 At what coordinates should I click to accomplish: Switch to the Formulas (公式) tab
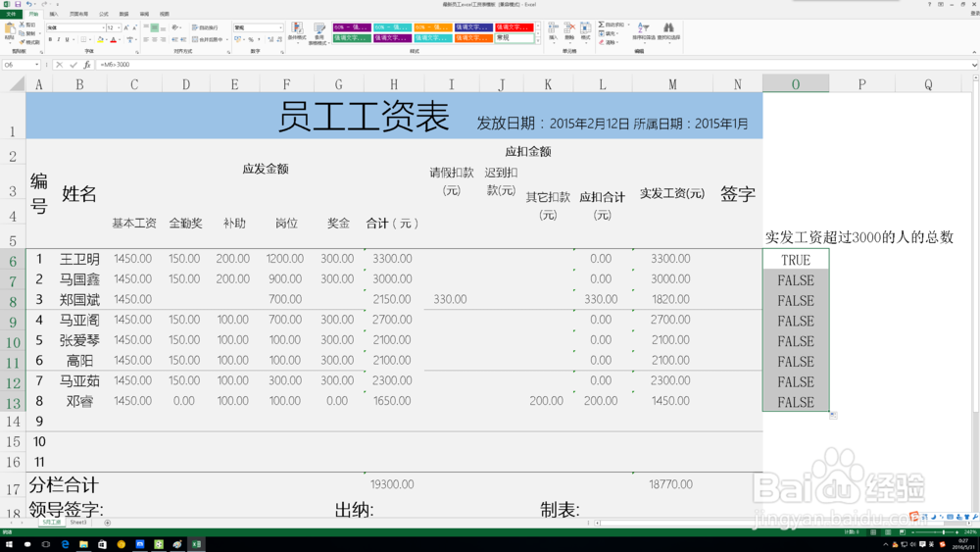point(104,14)
